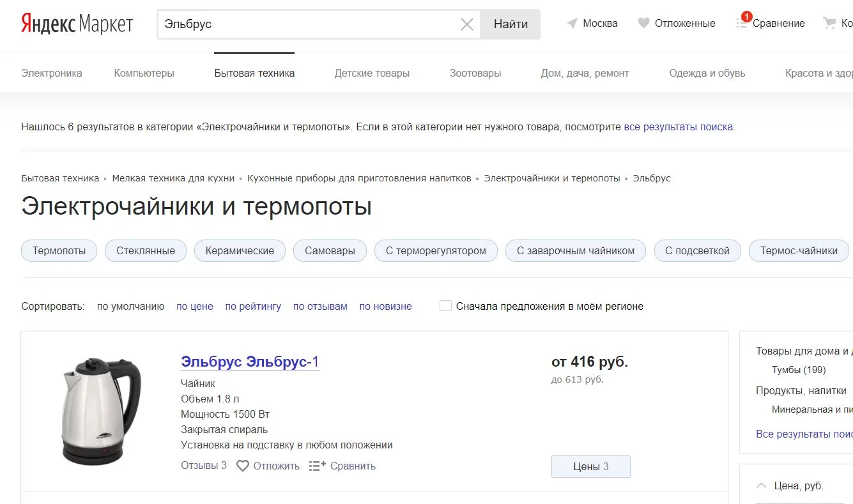Click Мелкая техника для кухни breadcrumb
Screen dimensions: 853x504
point(173,178)
